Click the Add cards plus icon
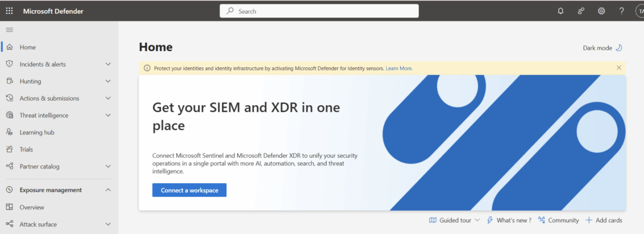 (589, 220)
